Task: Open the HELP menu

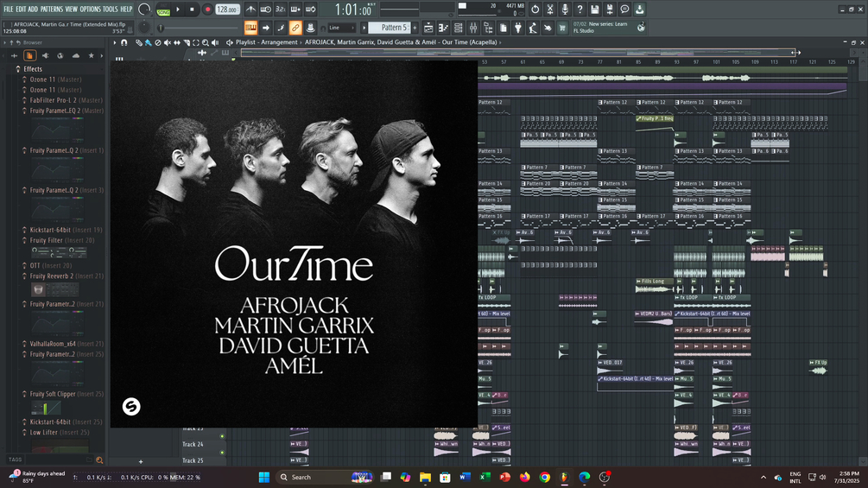Action: point(127,10)
